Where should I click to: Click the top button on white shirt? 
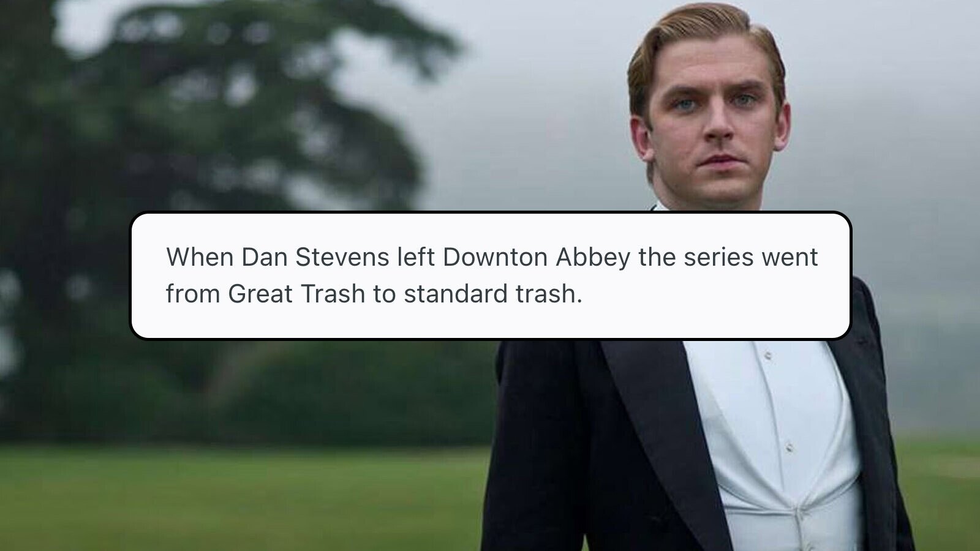767,356
